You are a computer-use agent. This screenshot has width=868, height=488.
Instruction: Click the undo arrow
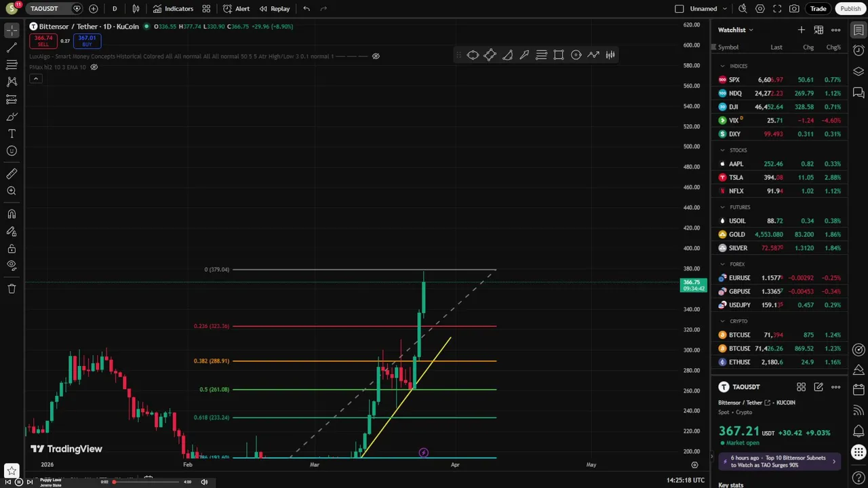(x=307, y=9)
